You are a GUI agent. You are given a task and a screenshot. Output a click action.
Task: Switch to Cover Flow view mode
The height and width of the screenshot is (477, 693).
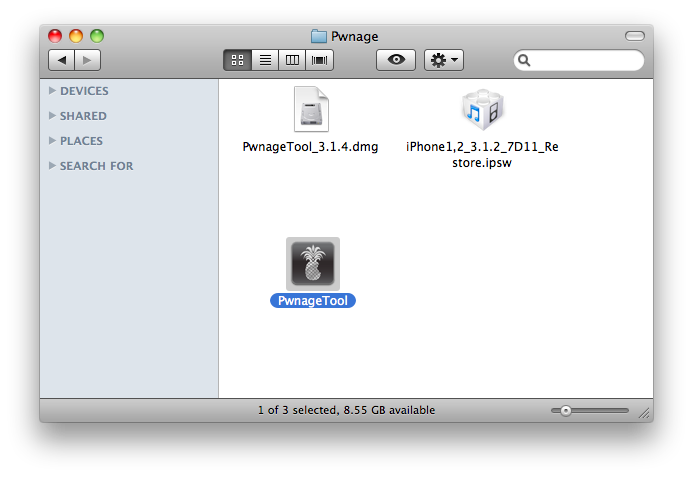pyautogui.click(x=320, y=61)
